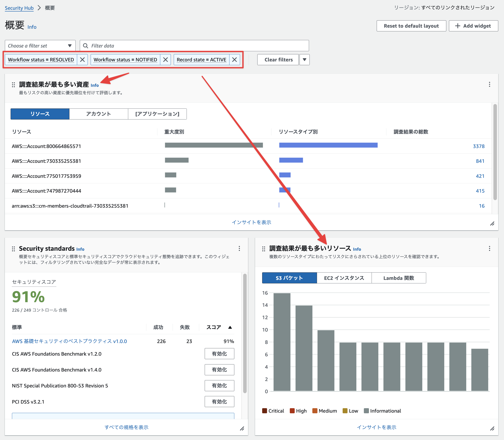The image size is (504, 440).
Task: Click resize handle of Security standards widget
Action: [x=242, y=429]
